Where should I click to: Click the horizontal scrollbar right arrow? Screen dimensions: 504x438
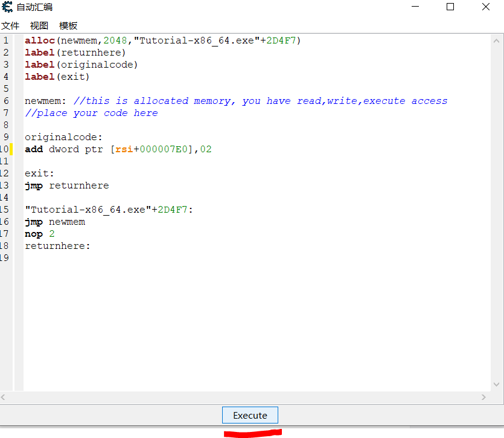[483, 397]
